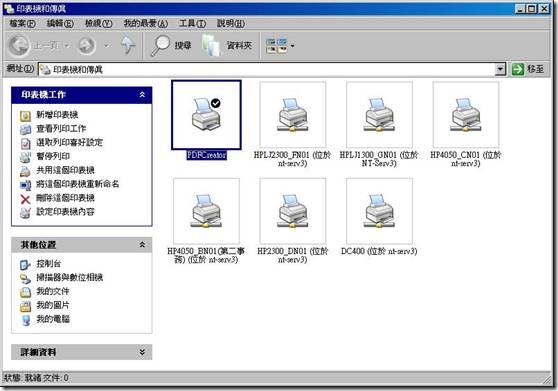Click the 共用這個印表機 link
This screenshot has width=558, height=391.
pyautogui.click(x=65, y=170)
